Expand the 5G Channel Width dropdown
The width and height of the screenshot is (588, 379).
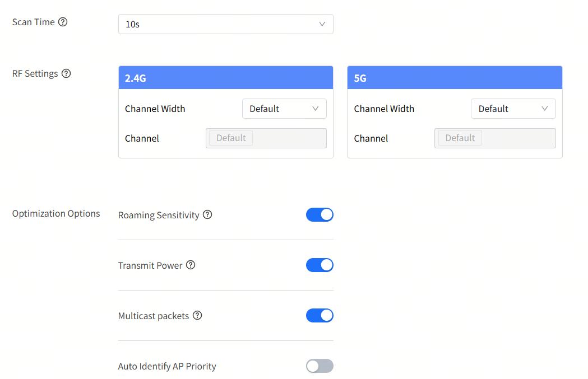[x=513, y=109]
